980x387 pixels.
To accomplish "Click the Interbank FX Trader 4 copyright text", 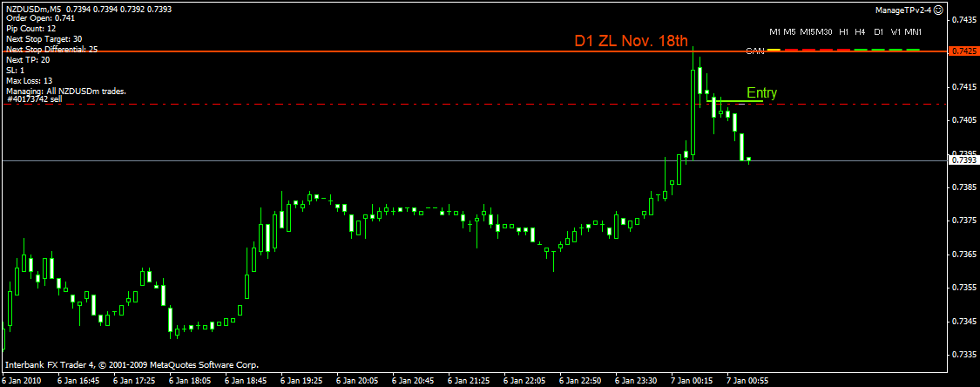I will tap(132, 364).
